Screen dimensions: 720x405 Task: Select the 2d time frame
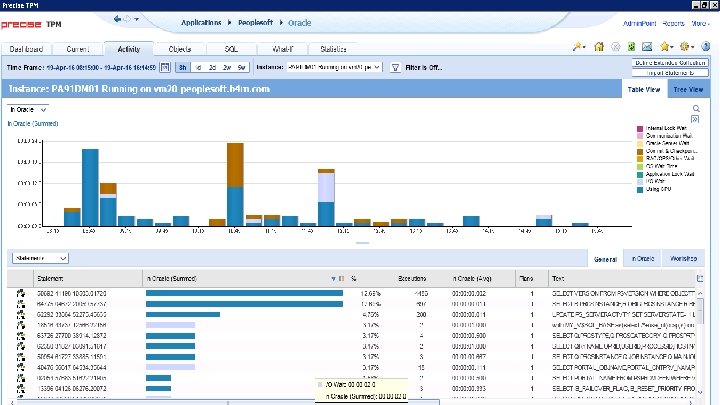pos(213,68)
